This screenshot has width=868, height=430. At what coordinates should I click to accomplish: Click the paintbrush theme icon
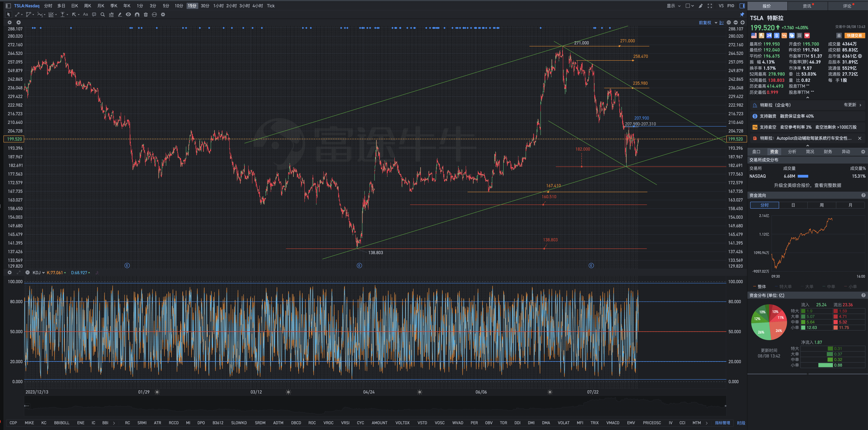coord(701,6)
